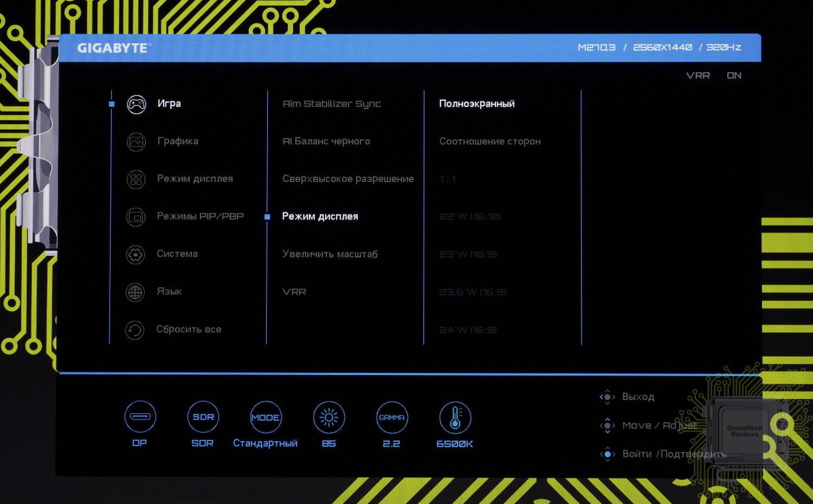This screenshot has height=504, width=813.
Task: Open Aim Stabilizer Sync setting
Action: click(x=332, y=104)
